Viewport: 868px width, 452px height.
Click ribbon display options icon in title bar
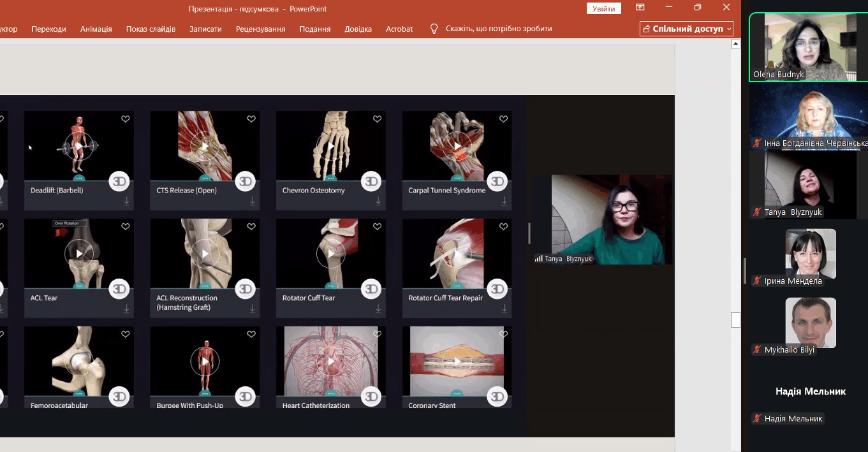click(640, 8)
